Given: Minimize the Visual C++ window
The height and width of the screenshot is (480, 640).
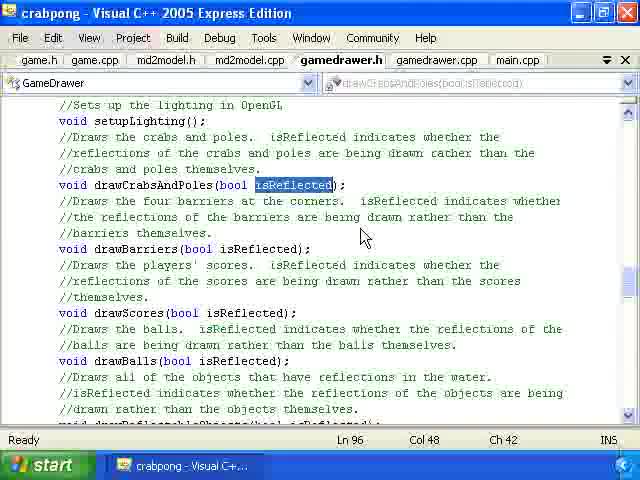Looking at the screenshot, I should (x=580, y=12).
